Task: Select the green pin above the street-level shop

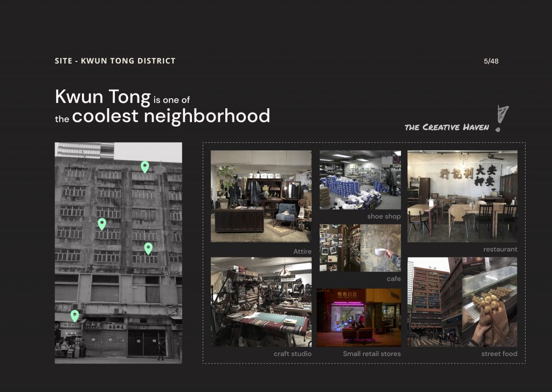Action: (x=75, y=316)
